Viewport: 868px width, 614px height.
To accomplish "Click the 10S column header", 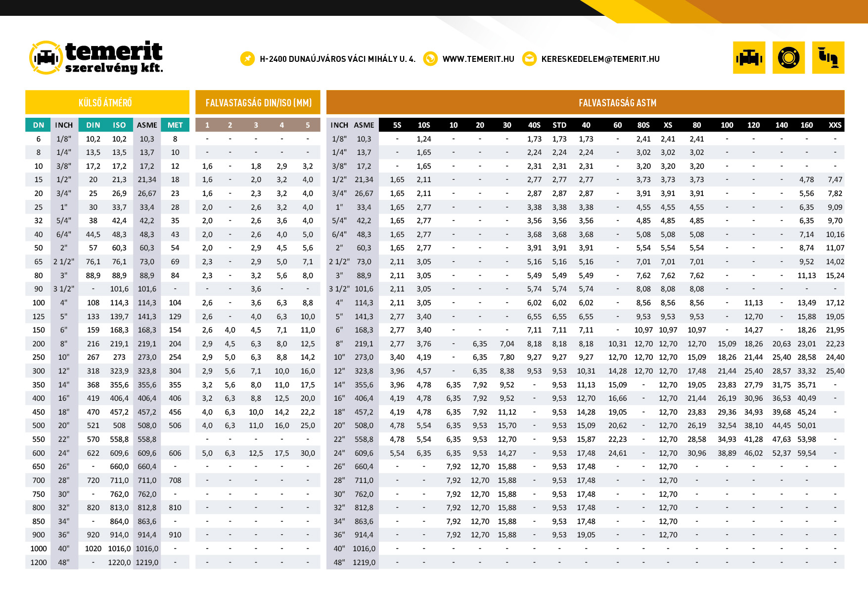I will point(424,125).
